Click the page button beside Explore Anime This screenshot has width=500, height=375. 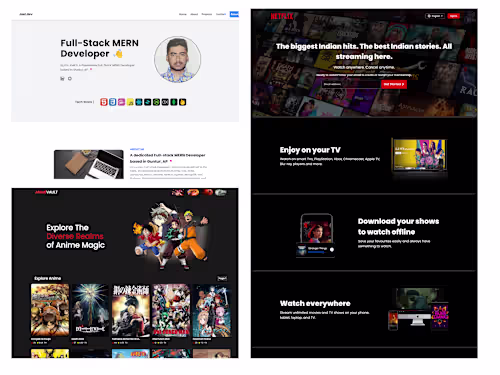[x=222, y=278]
